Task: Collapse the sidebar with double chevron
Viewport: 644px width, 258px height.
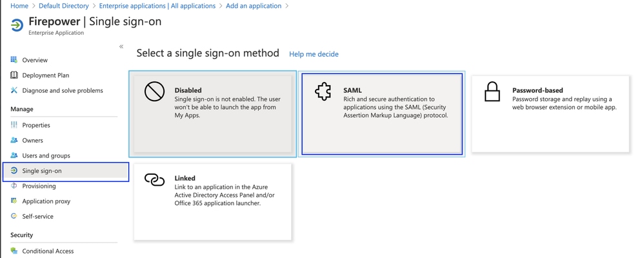Action: pyautogui.click(x=121, y=46)
